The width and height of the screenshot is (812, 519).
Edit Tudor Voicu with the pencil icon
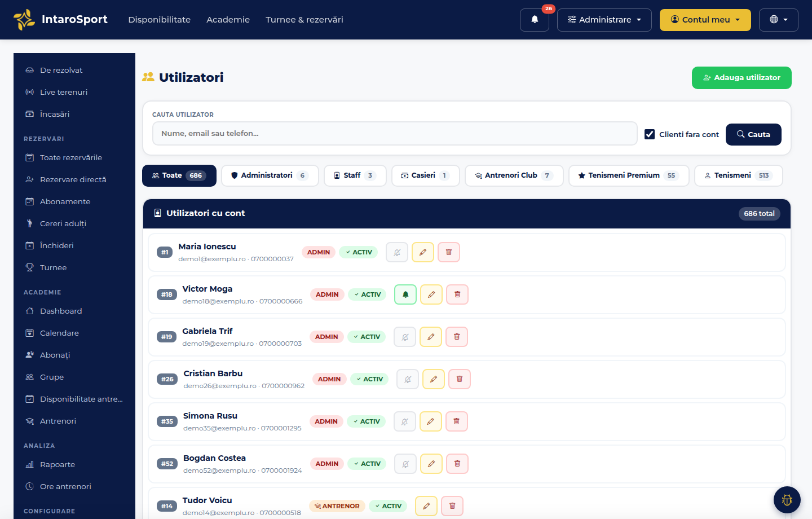pos(426,506)
